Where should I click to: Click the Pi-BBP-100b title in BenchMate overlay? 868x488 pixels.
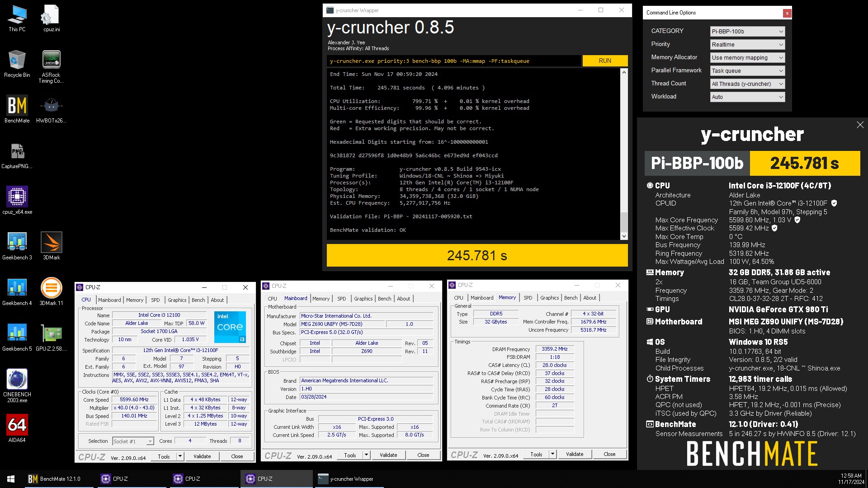point(697,163)
